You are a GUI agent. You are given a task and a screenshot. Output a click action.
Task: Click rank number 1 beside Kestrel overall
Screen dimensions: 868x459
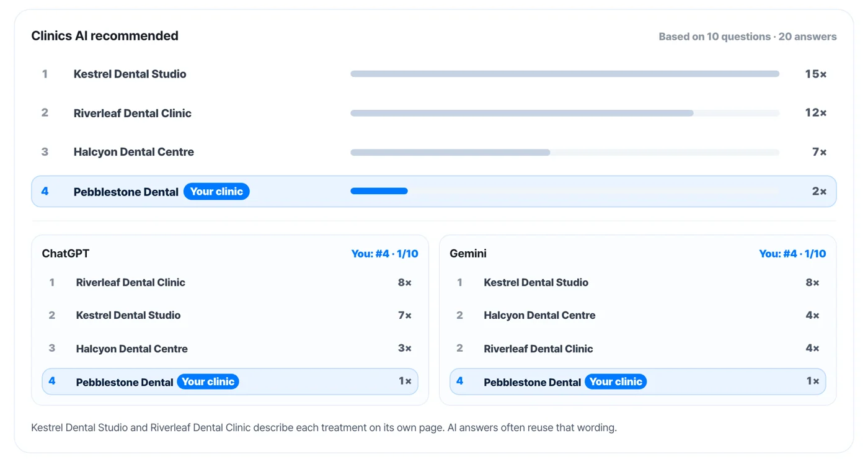(45, 74)
